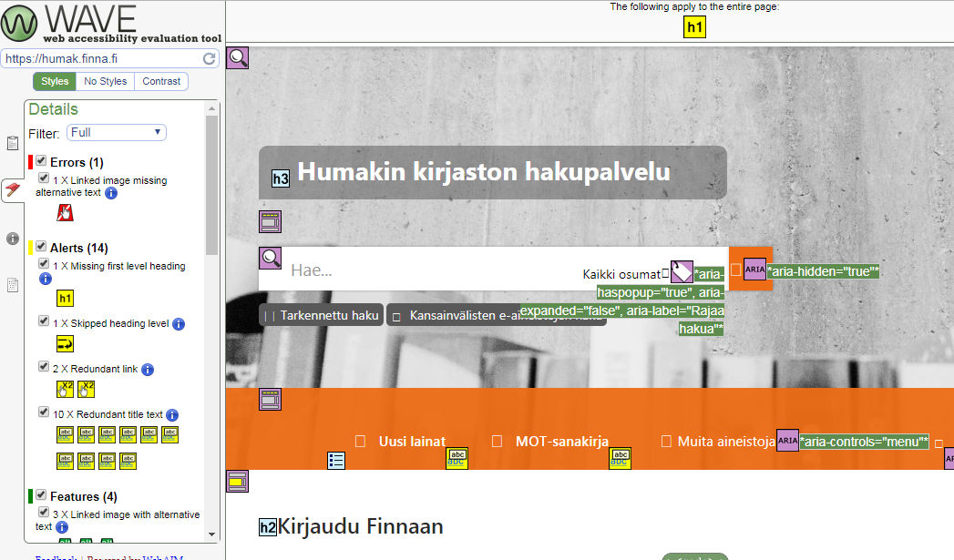Click the WAVE logo icon

point(19,23)
